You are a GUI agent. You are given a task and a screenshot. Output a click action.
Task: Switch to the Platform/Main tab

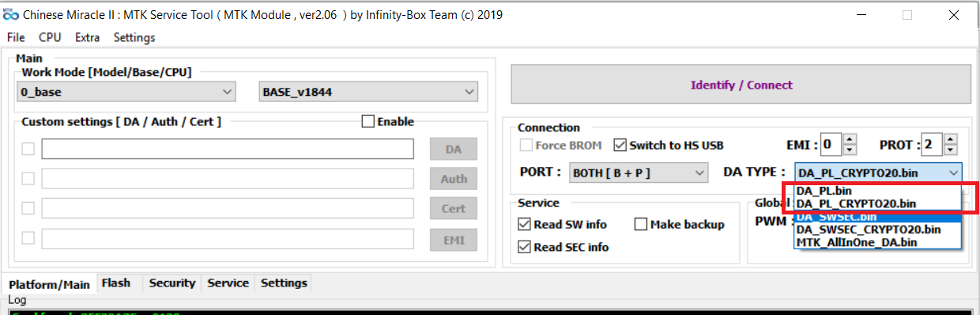coord(49,283)
